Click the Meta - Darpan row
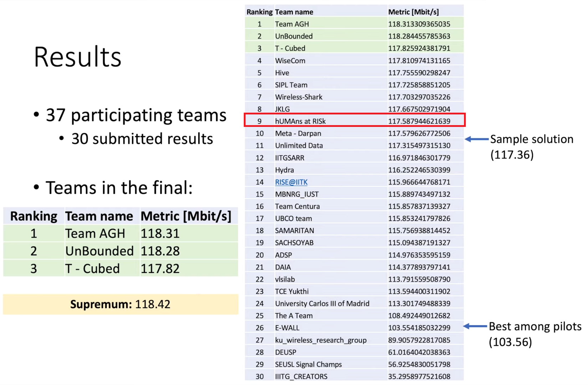This screenshot has height=385, width=588. 354,133
